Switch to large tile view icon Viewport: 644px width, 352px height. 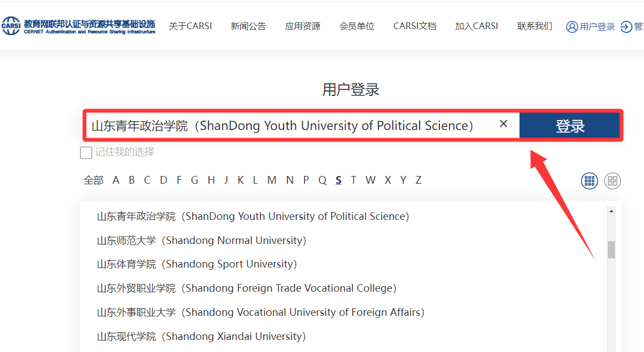(x=612, y=180)
